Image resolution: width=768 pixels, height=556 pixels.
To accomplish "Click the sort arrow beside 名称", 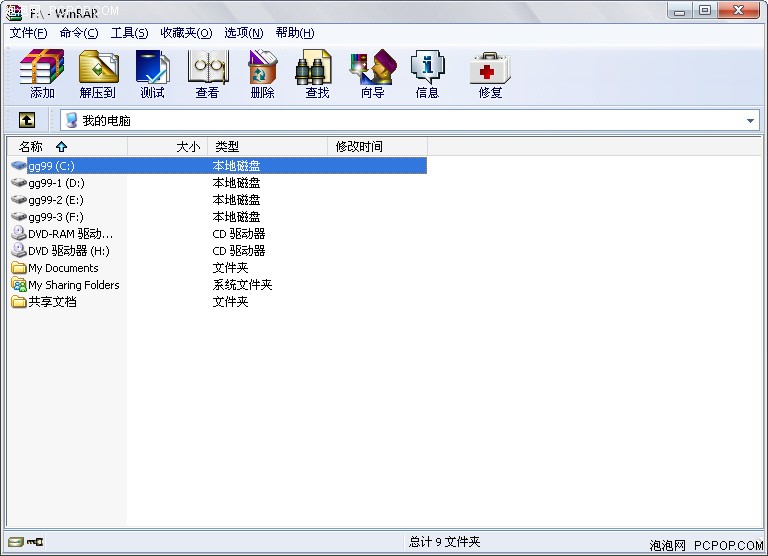I will click(61, 146).
